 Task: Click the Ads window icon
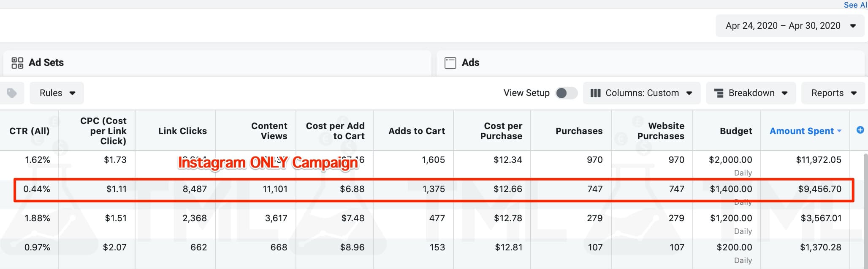(x=450, y=63)
